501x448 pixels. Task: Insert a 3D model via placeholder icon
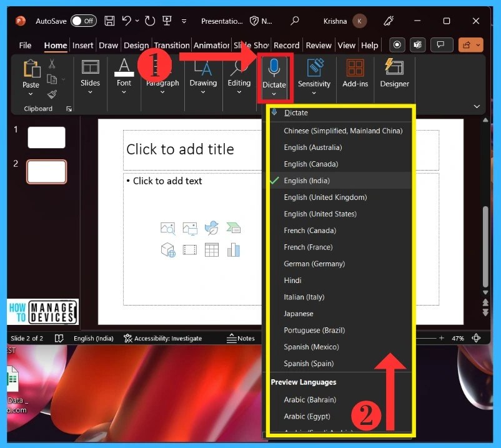click(167, 249)
